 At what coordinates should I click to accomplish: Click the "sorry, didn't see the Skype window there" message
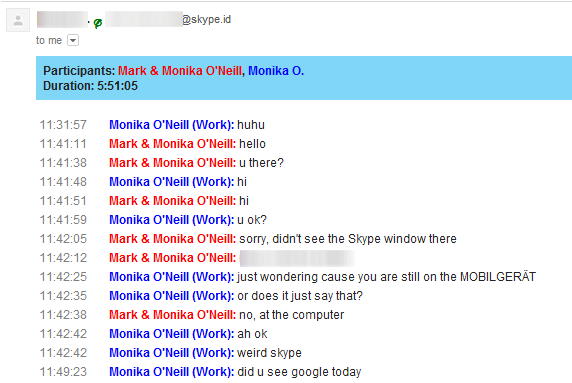pyautogui.click(x=348, y=239)
